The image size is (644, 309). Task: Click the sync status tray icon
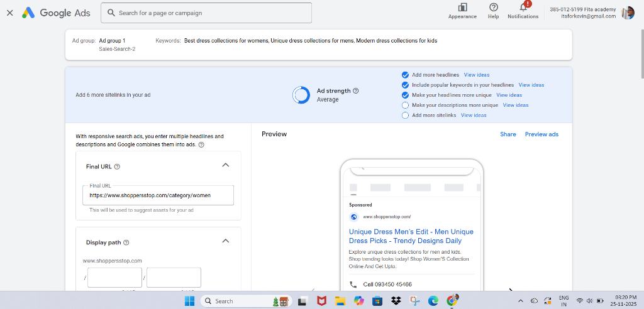(x=548, y=301)
